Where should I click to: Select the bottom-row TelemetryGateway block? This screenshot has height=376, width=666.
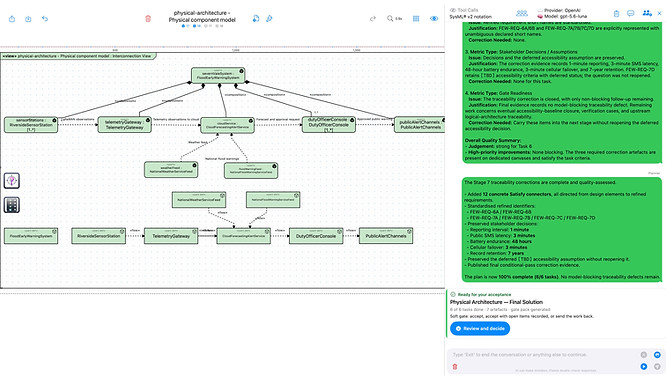pos(171,236)
